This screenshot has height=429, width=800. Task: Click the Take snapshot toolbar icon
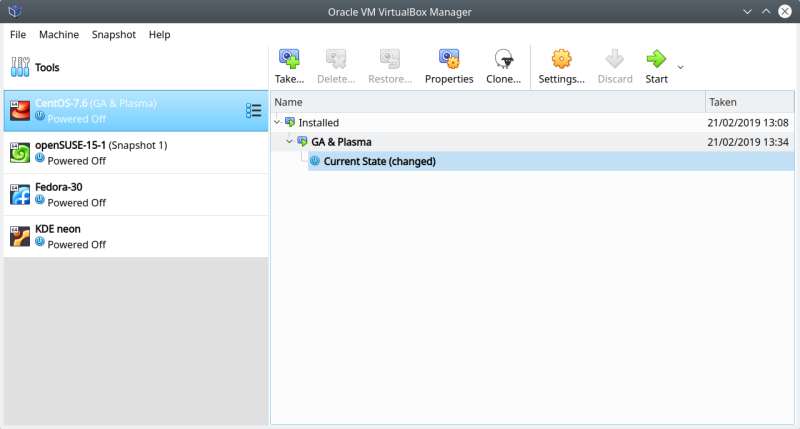tap(289, 59)
